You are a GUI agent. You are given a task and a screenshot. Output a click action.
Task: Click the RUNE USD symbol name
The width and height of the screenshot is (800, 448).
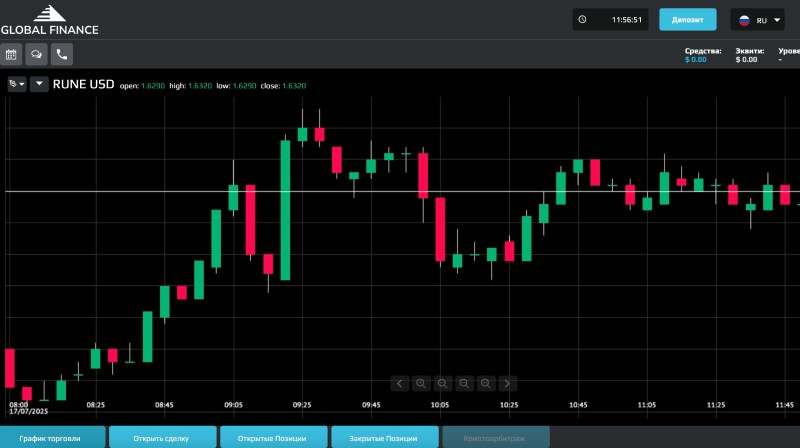point(84,84)
